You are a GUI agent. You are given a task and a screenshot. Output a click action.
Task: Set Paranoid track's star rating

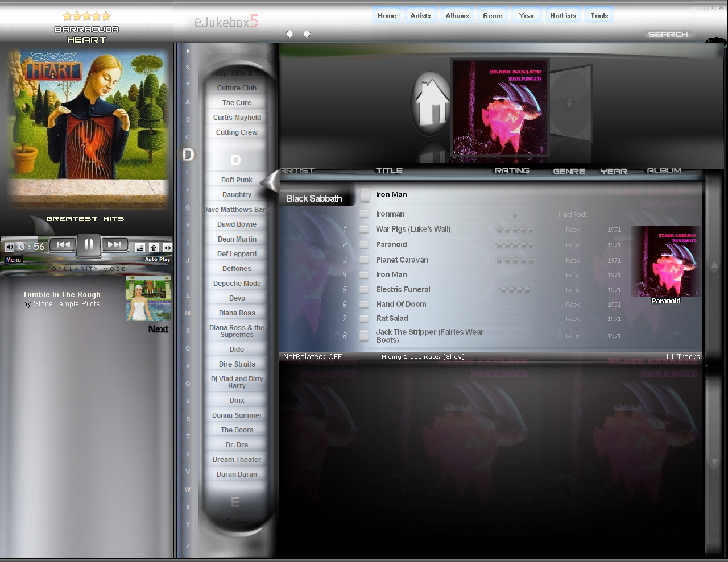514,245
